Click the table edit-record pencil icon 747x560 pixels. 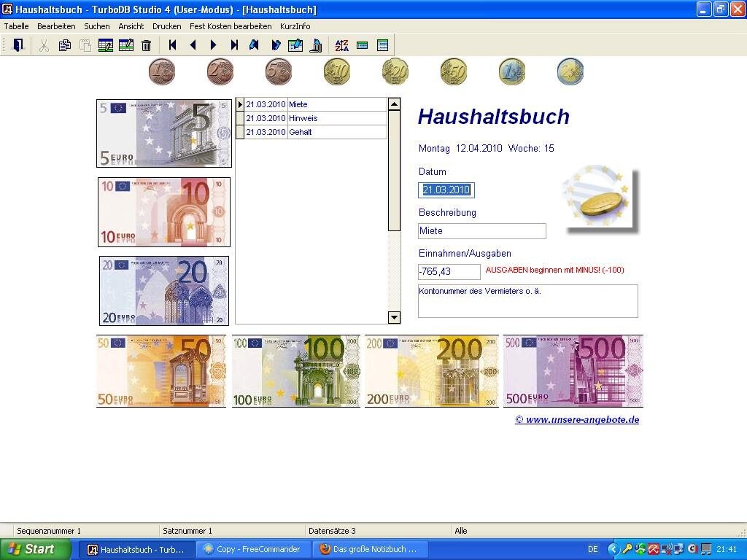[125, 45]
